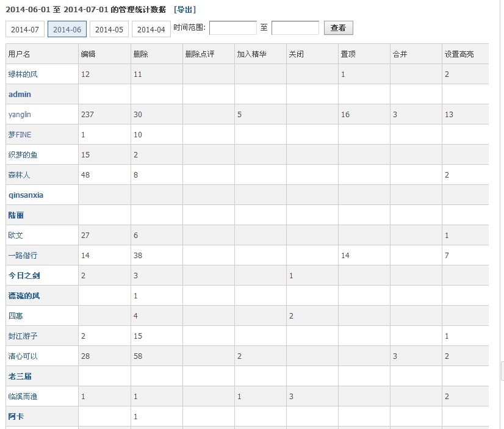This screenshot has width=504, height=429.
Task: Click 清心可以's delete count 58
Action: 138,356
